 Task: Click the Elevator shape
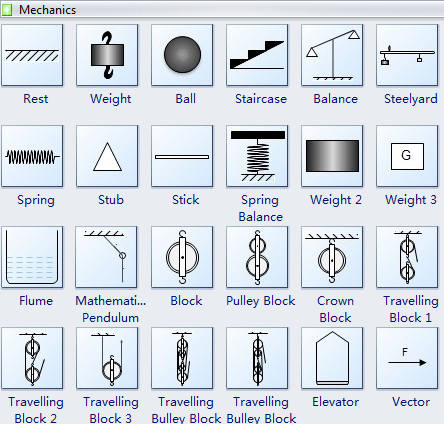[x=332, y=358]
